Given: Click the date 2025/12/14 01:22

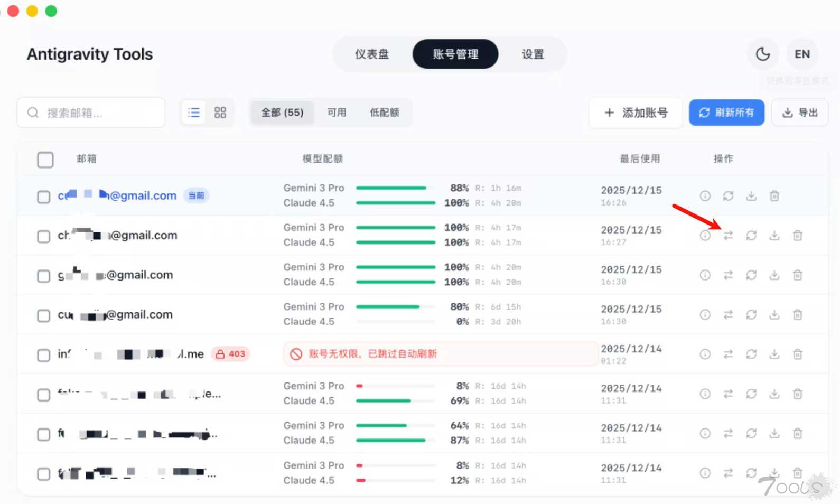Looking at the screenshot, I should [631, 354].
